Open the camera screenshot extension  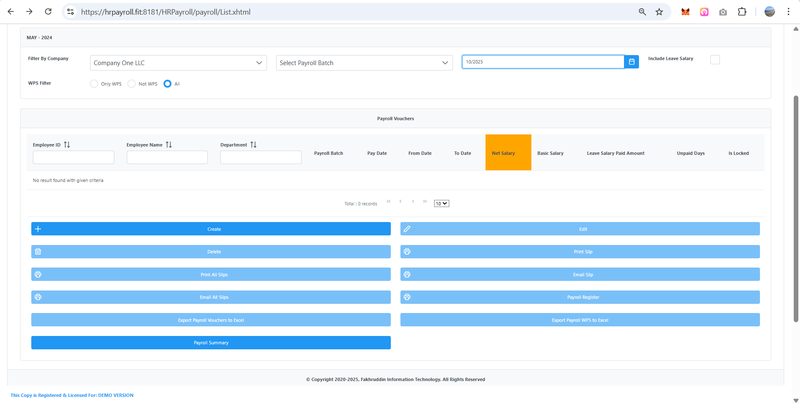tap(723, 12)
